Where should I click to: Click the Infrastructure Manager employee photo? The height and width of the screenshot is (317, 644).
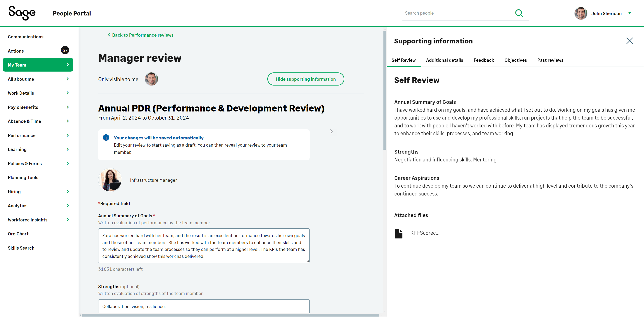click(x=110, y=180)
